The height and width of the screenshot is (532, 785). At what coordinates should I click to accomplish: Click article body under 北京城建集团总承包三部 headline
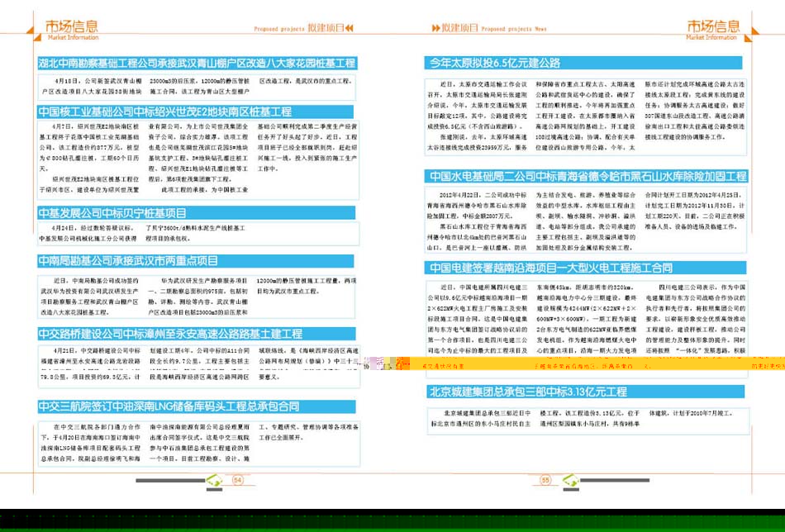click(x=588, y=420)
